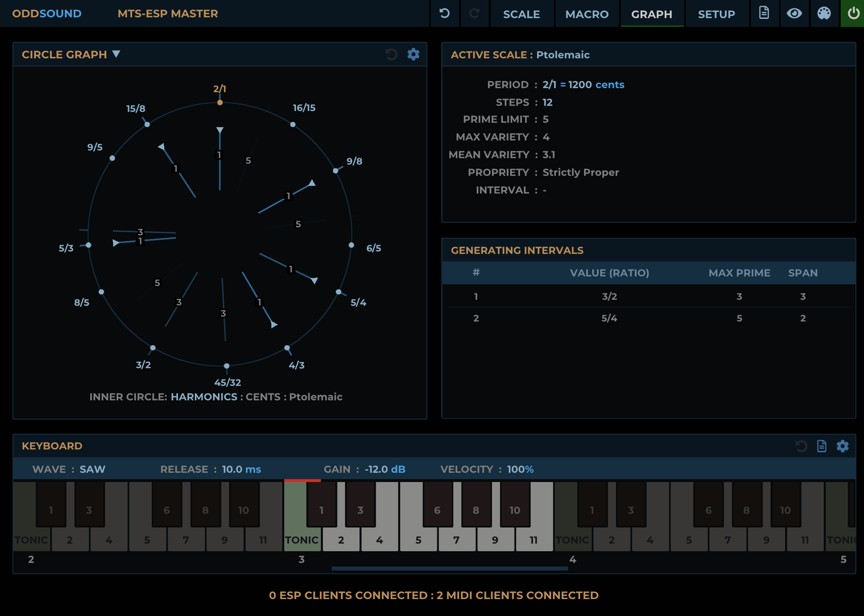Click the Redo icon in the top toolbar
This screenshot has height=616, width=864.
(474, 13)
